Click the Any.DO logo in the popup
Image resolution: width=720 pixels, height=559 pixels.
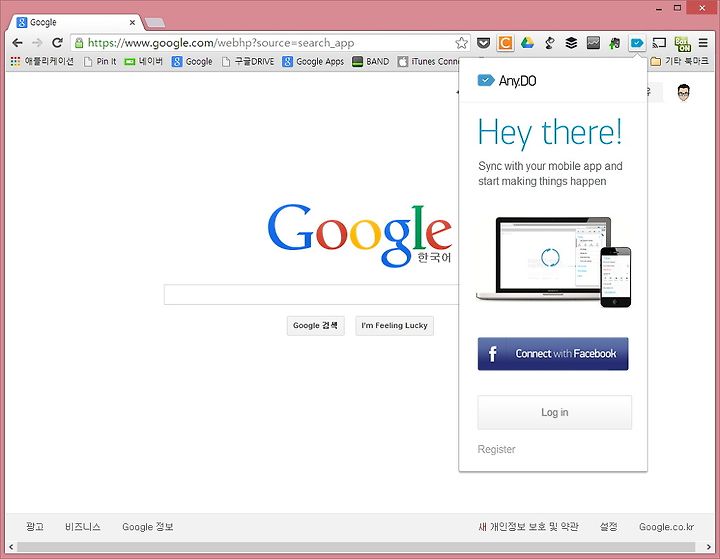click(x=507, y=81)
